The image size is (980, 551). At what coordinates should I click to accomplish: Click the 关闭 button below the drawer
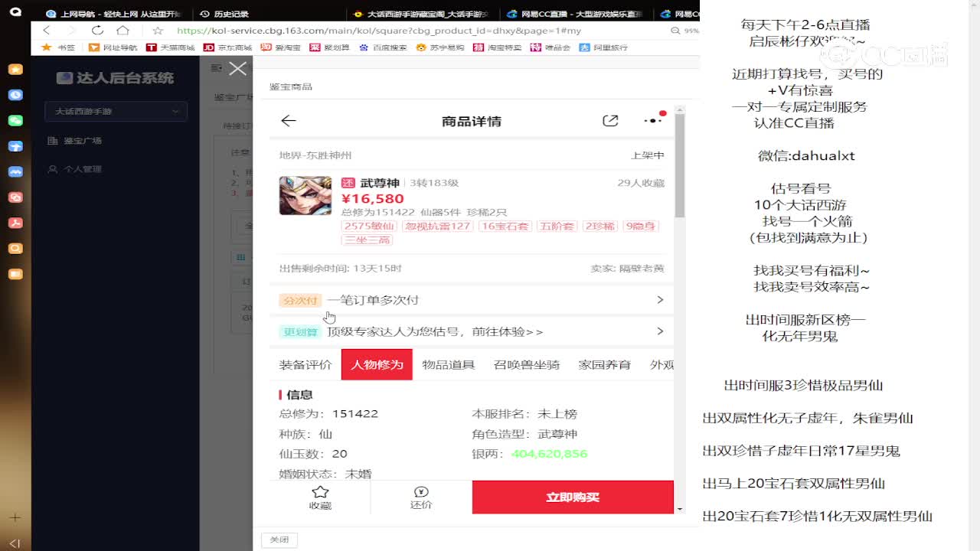pos(279,540)
